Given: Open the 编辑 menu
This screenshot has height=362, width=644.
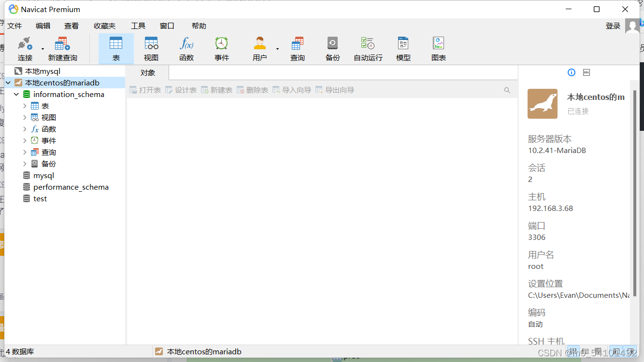Looking at the screenshot, I should coord(43,26).
